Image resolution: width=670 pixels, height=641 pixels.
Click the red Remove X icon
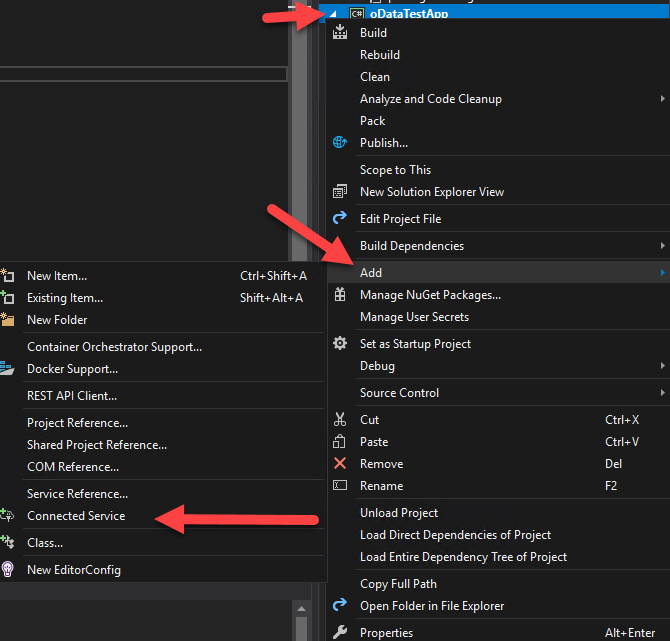340,464
